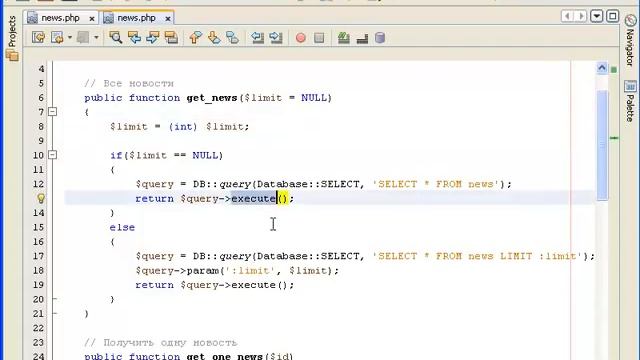
Task: Click the Comment lines icon
Action: tap(344, 38)
